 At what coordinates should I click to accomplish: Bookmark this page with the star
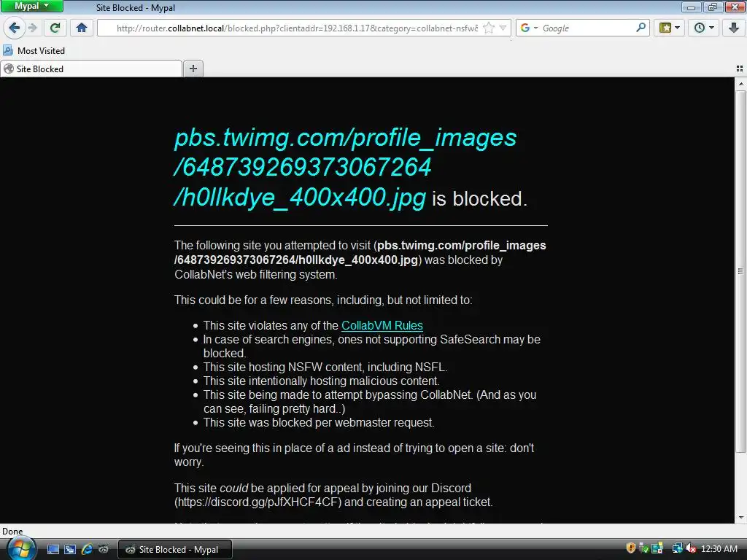click(x=488, y=28)
